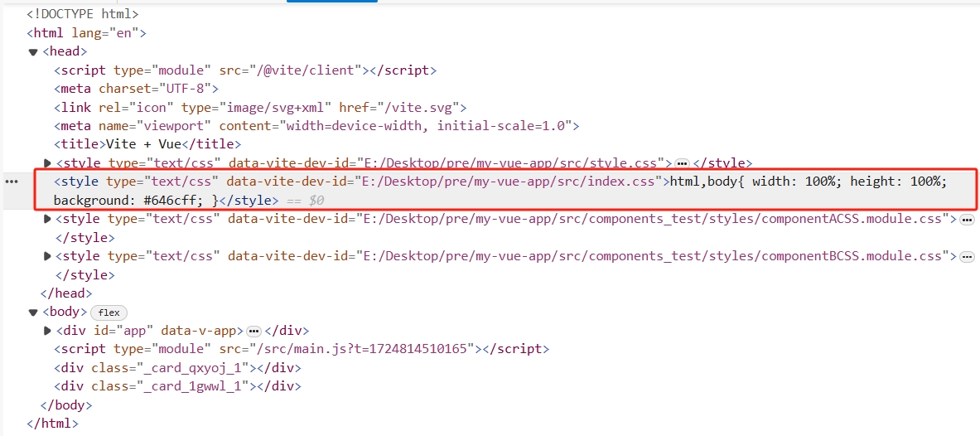Collapse the head element
Viewport: 980px width, 436px height.
pyautogui.click(x=33, y=52)
